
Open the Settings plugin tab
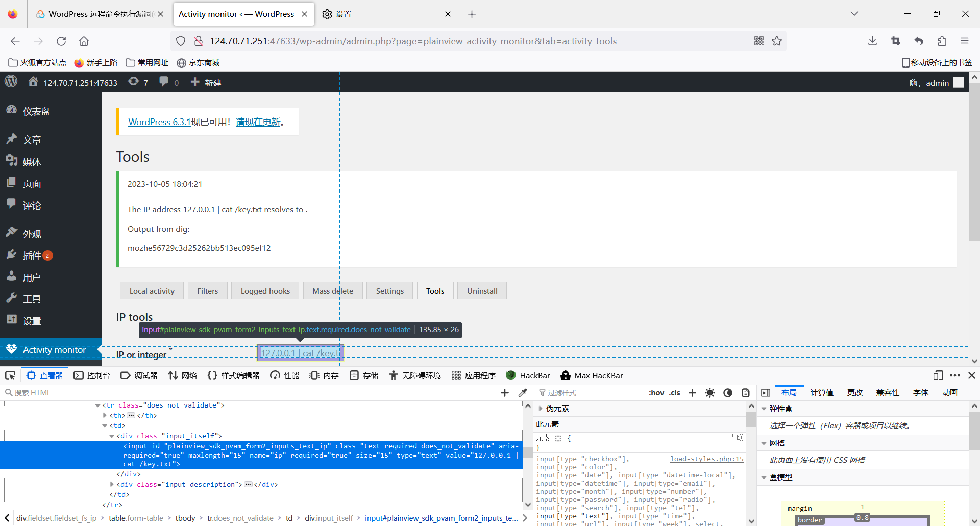click(x=390, y=291)
